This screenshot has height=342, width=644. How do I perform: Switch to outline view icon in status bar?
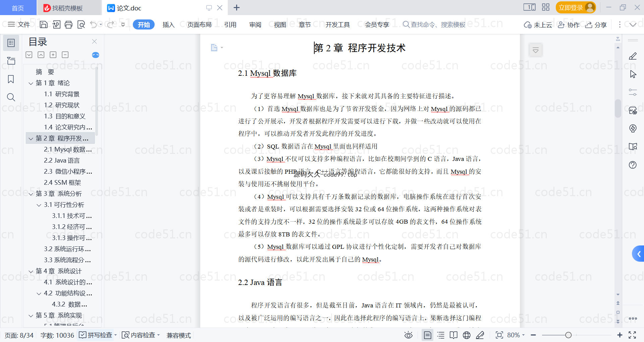coord(441,335)
